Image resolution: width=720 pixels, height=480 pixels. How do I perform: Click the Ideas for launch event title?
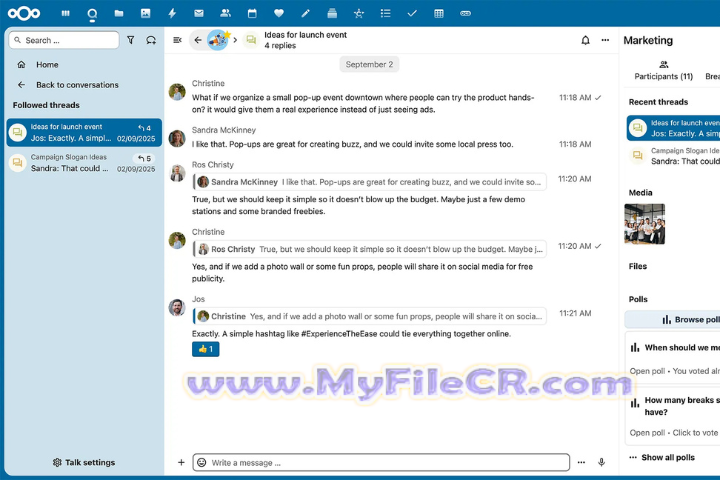305,35
